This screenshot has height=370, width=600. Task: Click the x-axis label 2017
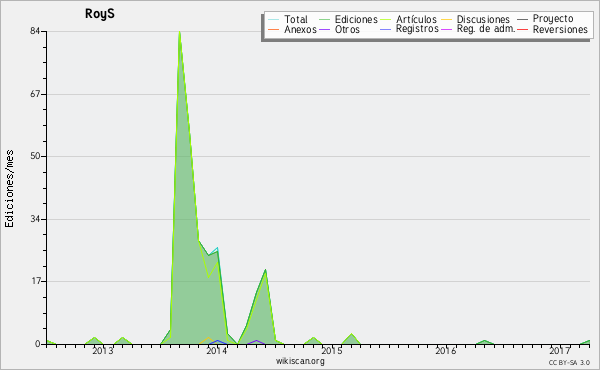pos(560,350)
